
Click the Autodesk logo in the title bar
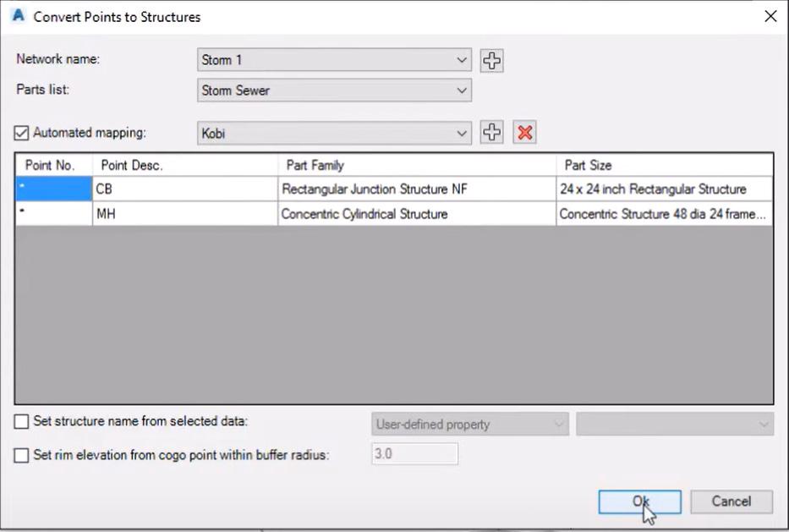19,16
